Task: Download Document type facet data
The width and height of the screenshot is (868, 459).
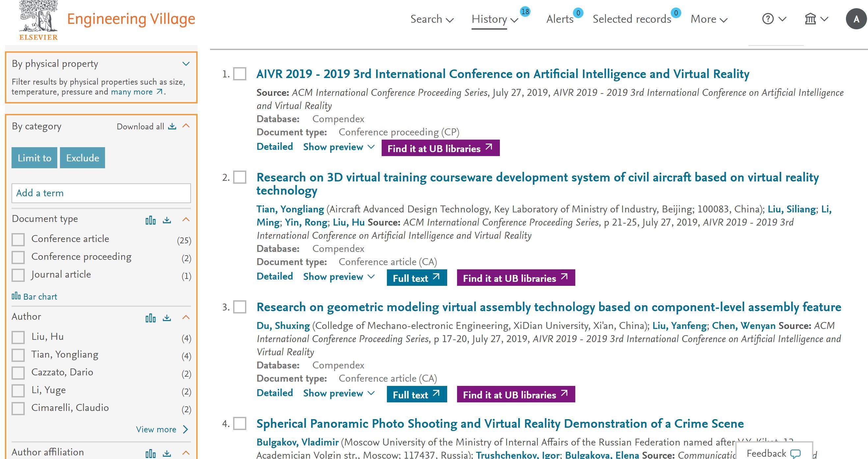Action: tap(167, 220)
